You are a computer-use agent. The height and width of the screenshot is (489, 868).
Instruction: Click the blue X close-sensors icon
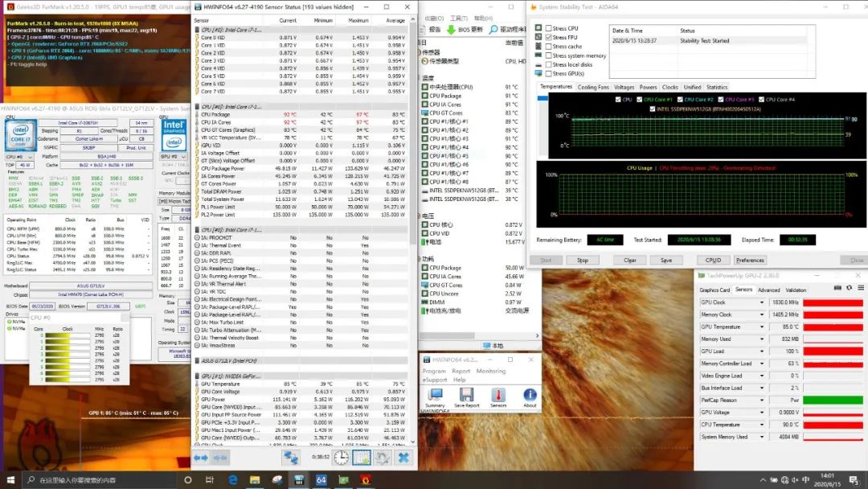pyautogui.click(x=403, y=457)
